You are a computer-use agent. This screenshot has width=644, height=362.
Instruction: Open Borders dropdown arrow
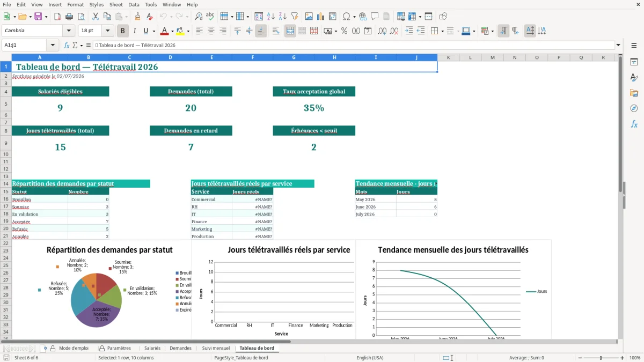[x=442, y=31]
